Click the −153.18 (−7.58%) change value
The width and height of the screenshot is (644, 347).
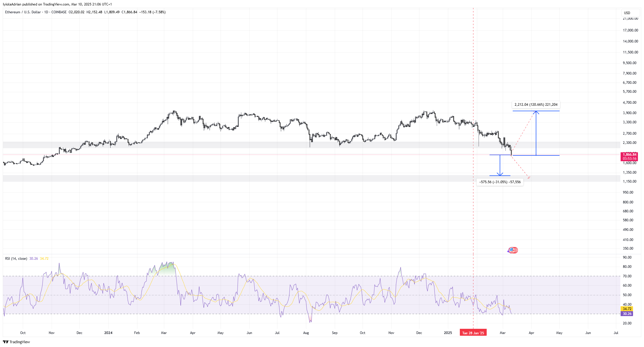coord(152,12)
